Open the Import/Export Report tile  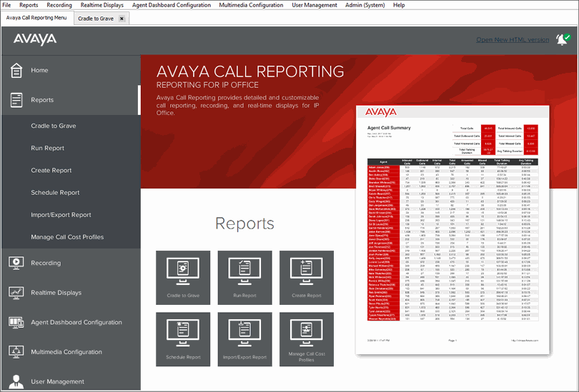click(x=244, y=339)
